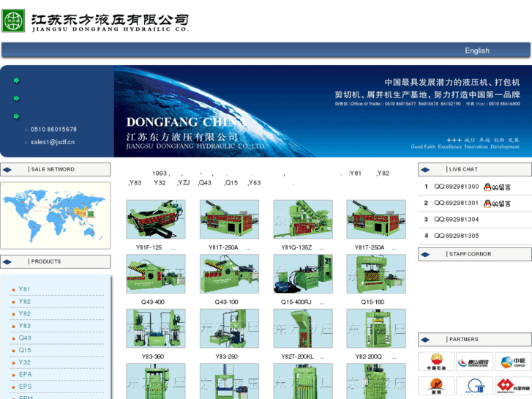This screenshot has height=399, width=532.
Task: Click the diamond icon in SALE NETWORD header
Action: [7, 170]
